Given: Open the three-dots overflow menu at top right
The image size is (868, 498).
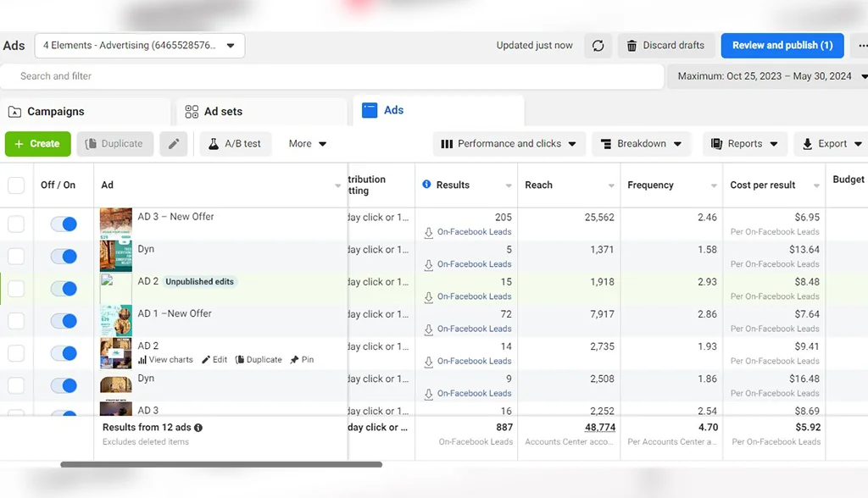Looking at the screenshot, I should 861,46.
